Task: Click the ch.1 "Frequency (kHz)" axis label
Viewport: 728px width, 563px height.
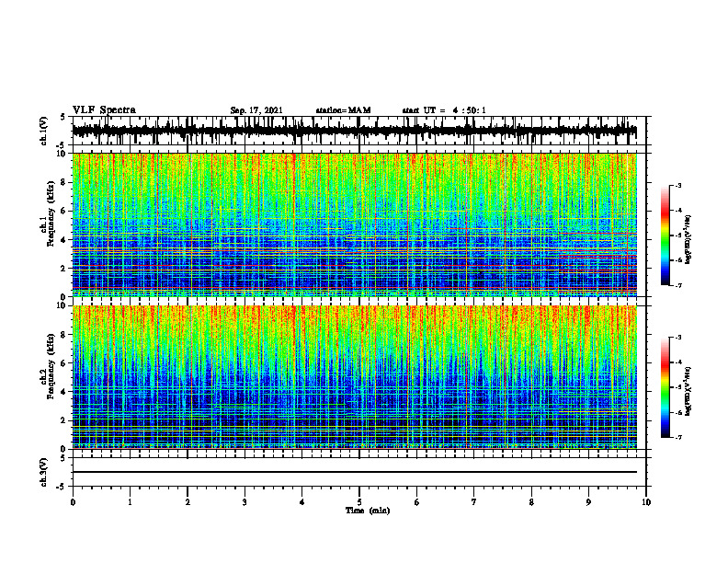Action: (51, 214)
